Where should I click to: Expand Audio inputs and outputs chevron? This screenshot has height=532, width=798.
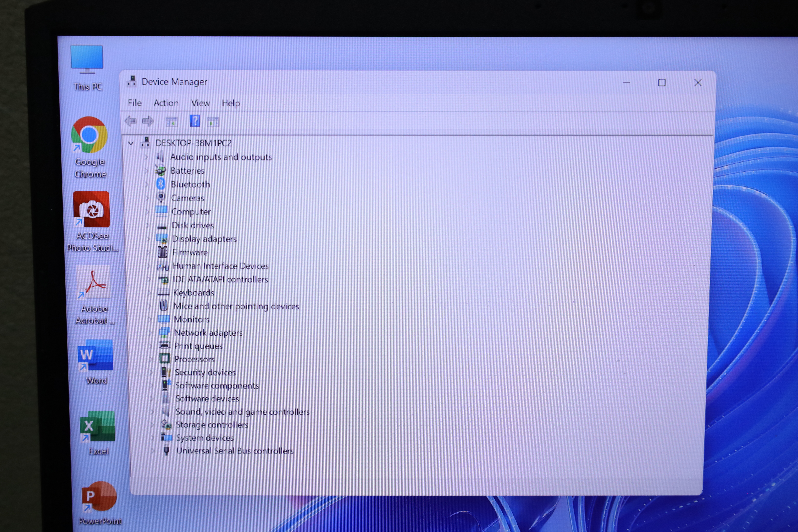(x=146, y=157)
